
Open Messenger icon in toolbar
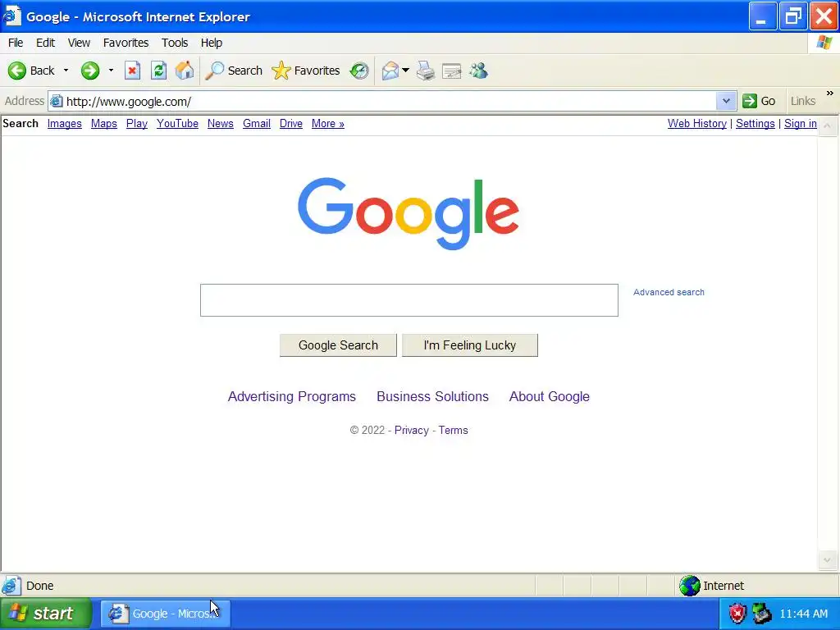tap(478, 71)
